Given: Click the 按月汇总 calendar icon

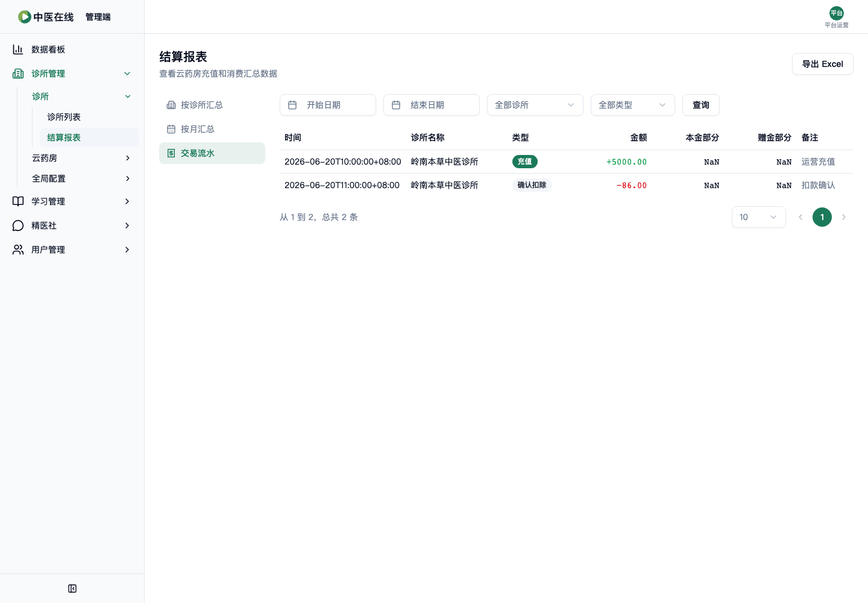Looking at the screenshot, I should point(171,129).
